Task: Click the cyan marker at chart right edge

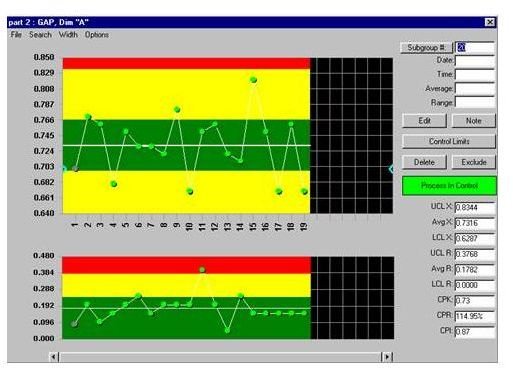Action: (x=391, y=169)
